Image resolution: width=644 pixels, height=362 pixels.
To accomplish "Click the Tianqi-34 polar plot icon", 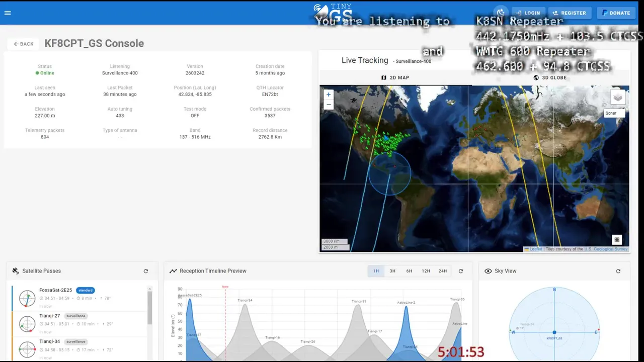I will coord(27,349).
